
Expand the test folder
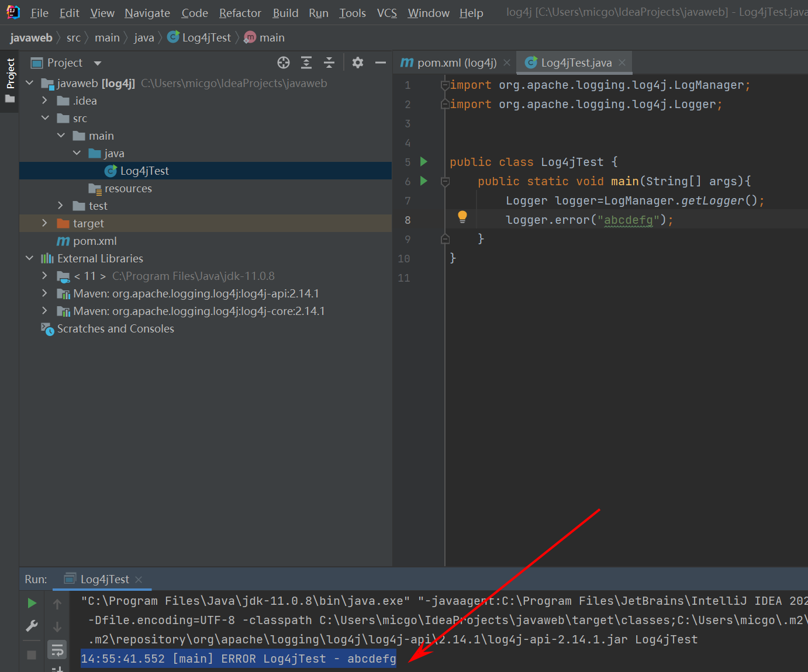pyautogui.click(x=61, y=206)
